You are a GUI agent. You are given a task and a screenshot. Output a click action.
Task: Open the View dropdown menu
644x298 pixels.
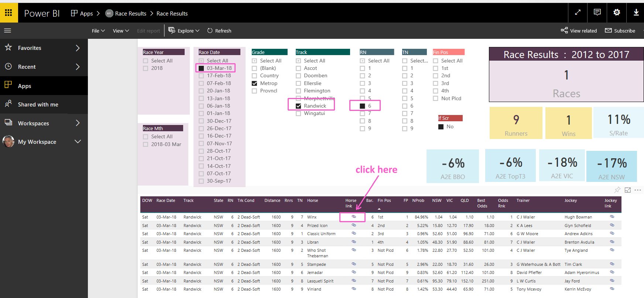[x=121, y=31]
